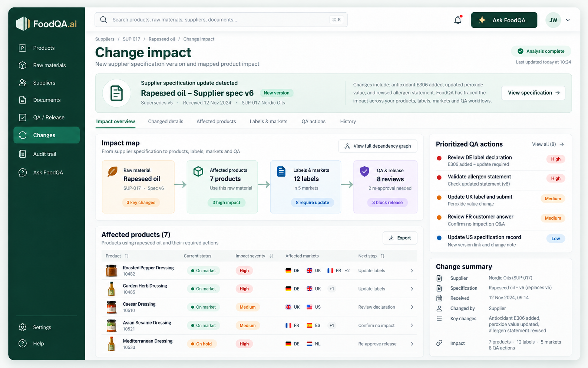Go to Suppliers sidebar item
588x368 pixels.
click(47, 83)
